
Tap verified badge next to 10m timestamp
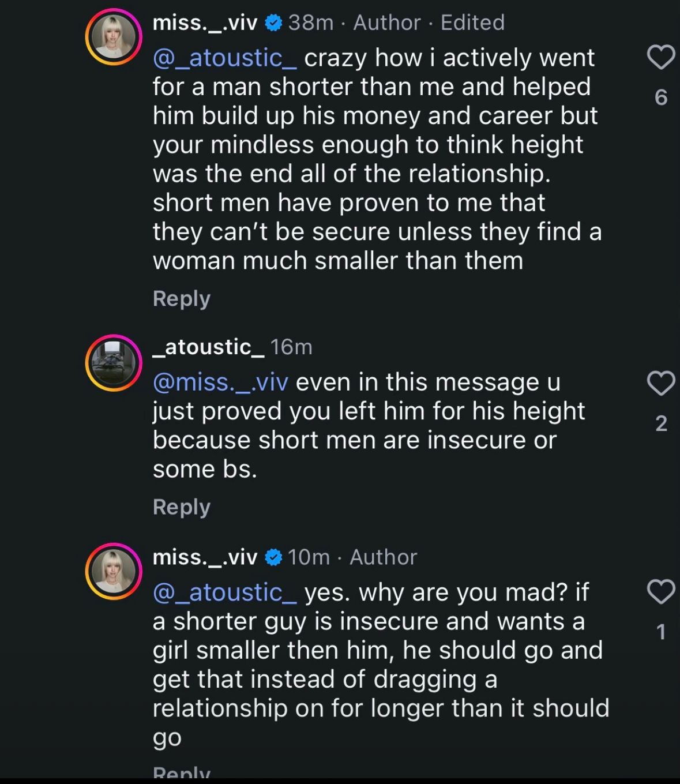click(x=273, y=557)
